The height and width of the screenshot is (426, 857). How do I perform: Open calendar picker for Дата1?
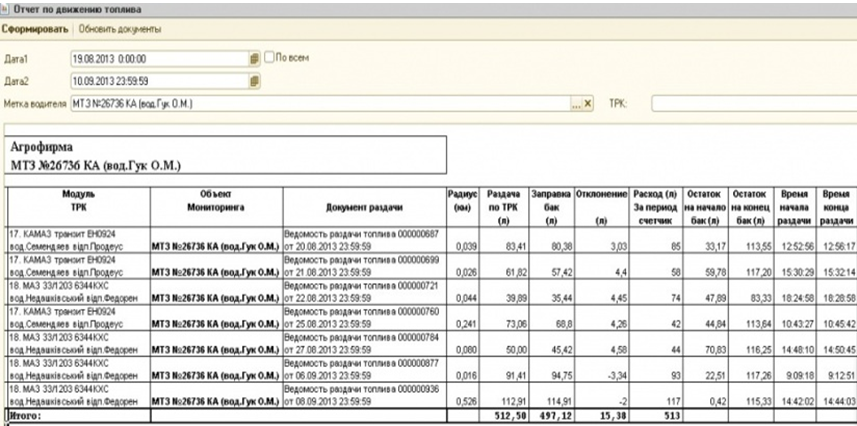(x=254, y=59)
